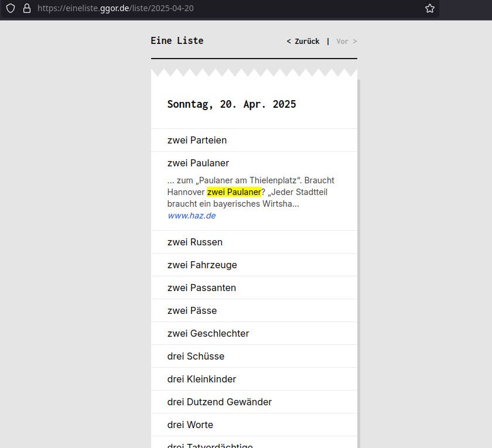This screenshot has width=492, height=448.
Task: Go back with the Zurück link
Action: (x=303, y=42)
